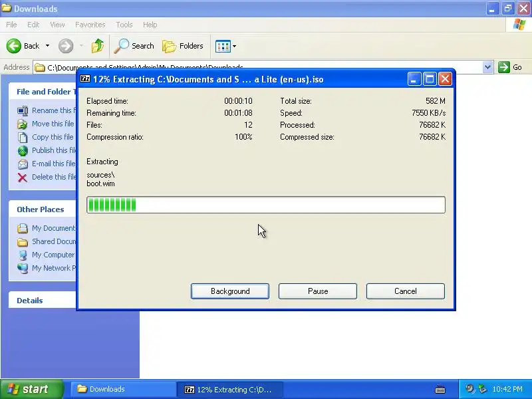This screenshot has height=399, width=532.
Task: Open the Tools menu
Action: [x=124, y=25]
